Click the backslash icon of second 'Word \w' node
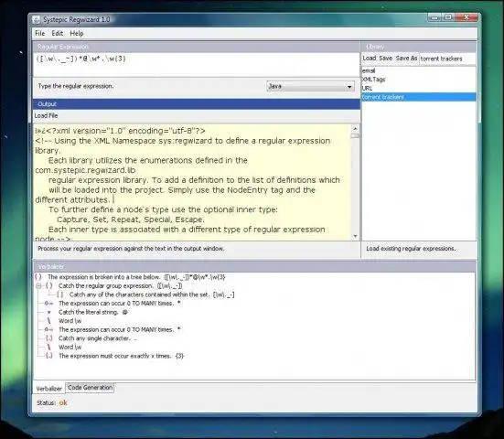Image resolution: width=504 pixels, height=439 pixels. point(48,348)
